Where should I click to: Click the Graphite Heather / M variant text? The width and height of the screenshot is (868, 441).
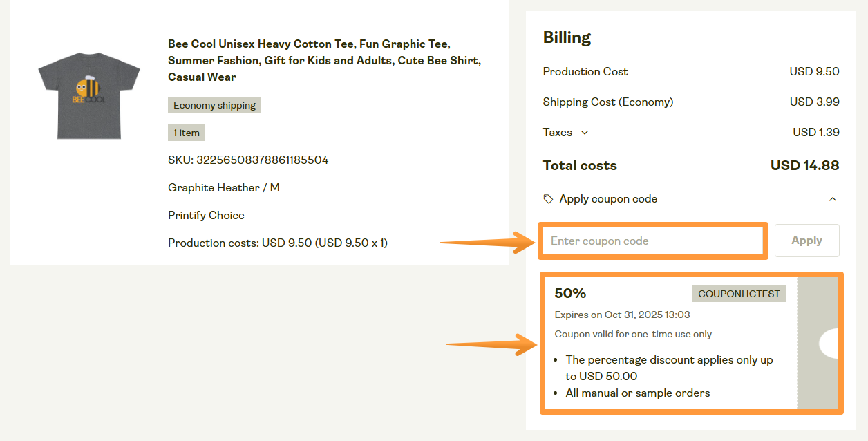click(223, 188)
